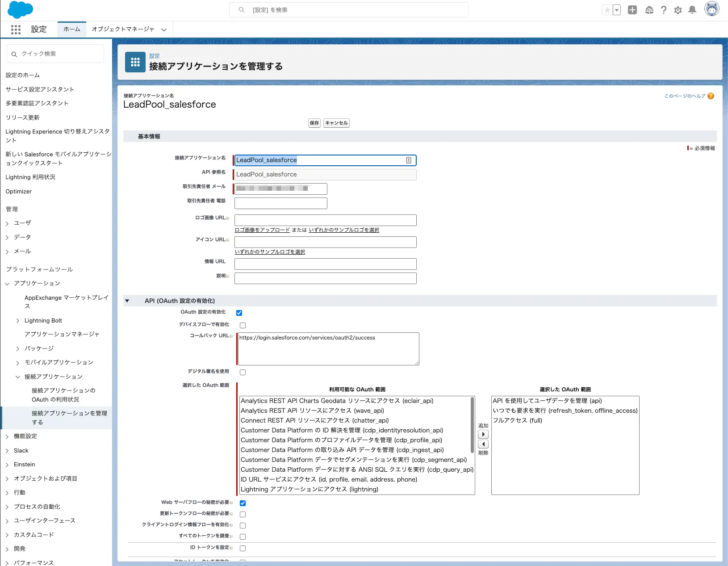
Task: Click the 取引先責任者 電話 input field
Action: (281, 203)
